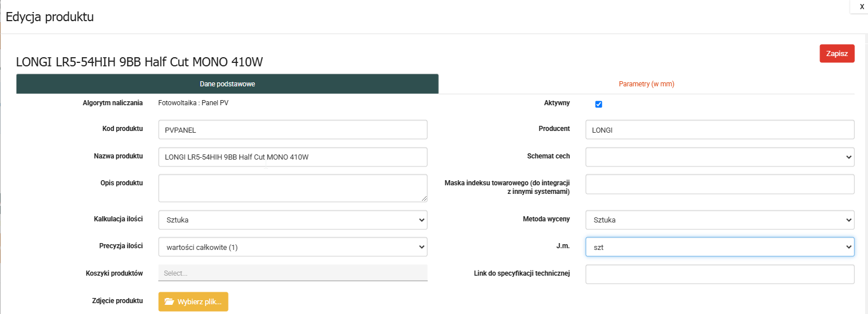Image resolution: width=868 pixels, height=314 pixels.
Task: Select the Dane podstawowe tab
Action: [x=227, y=84]
